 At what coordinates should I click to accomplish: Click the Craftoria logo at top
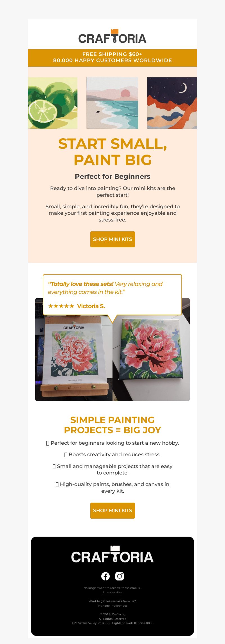pyautogui.click(x=112, y=36)
